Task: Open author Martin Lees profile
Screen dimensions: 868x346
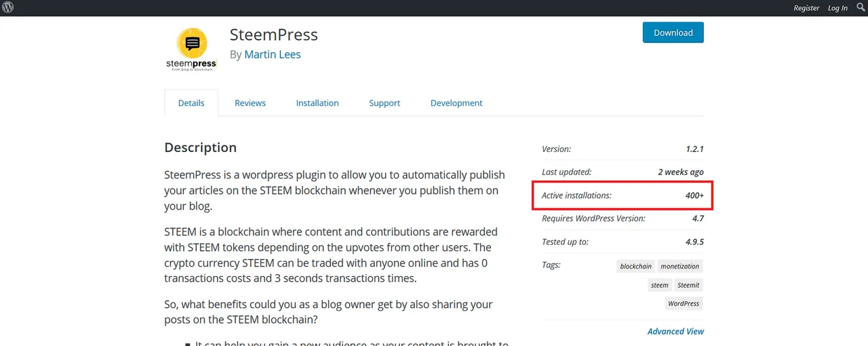Action: point(273,54)
